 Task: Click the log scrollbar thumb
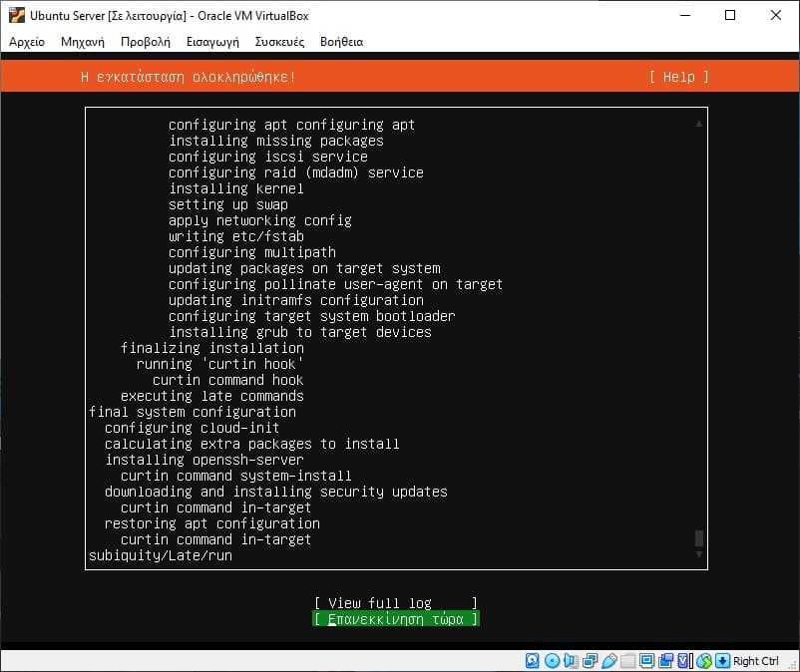coord(699,538)
